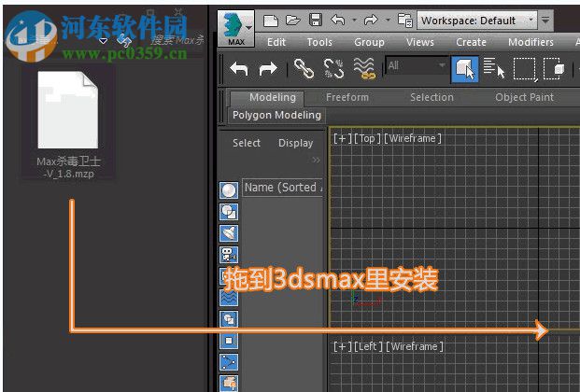Screen dimensions: 580x392
Task: Open Select by Name dialog icon
Action: (494, 68)
